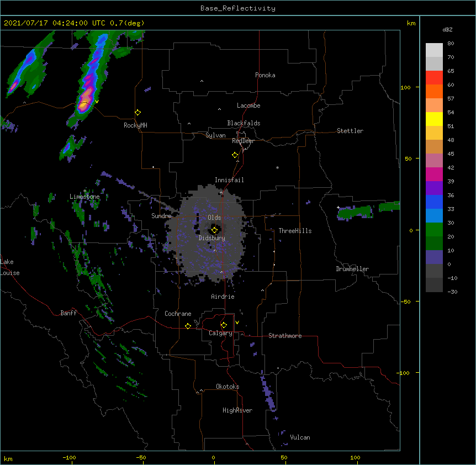Click the Limestone label
This screenshot has height=465, width=476.
pyautogui.click(x=84, y=197)
